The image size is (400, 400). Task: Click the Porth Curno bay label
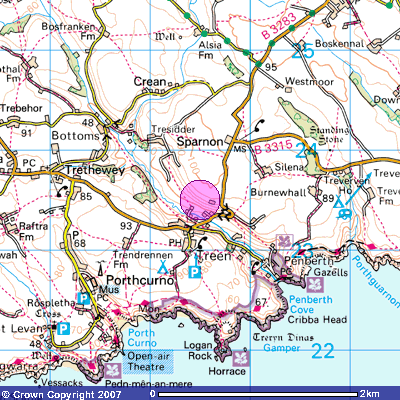coord(142,337)
